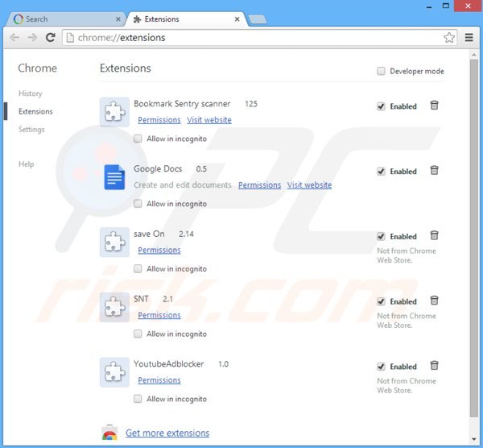Viewport: 483px width, 448px height.
Task: Remove Google Docs extension with trash icon
Action: 434,171
